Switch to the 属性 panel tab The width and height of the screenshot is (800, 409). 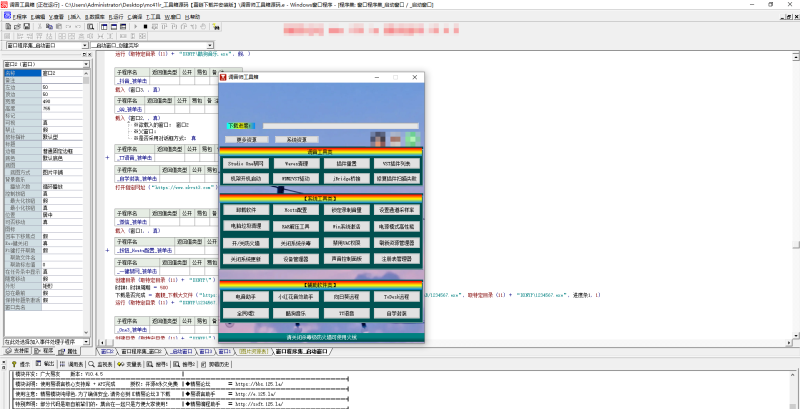coord(68,351)
